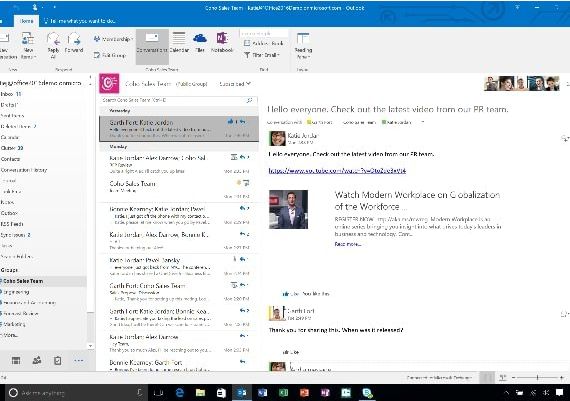Open the Reading Pane dropdown button
570x401 pixels.
303,45
